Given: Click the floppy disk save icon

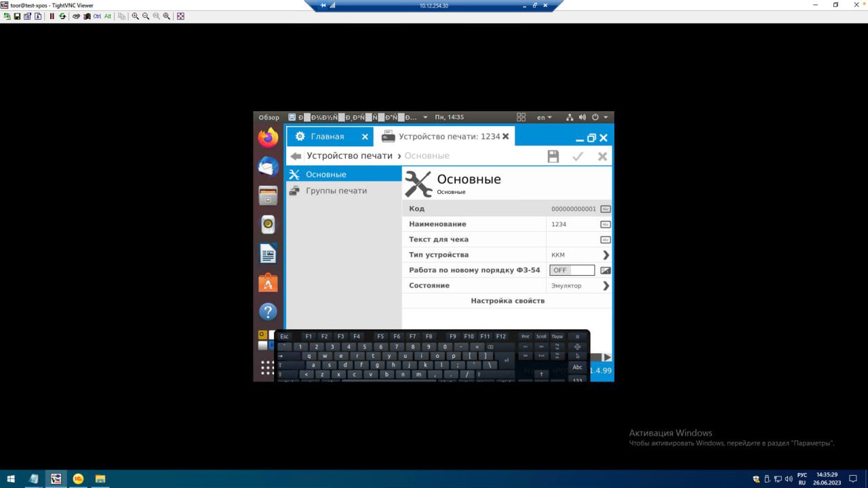Looking at the screenshot, I should [x=553, y=157].
